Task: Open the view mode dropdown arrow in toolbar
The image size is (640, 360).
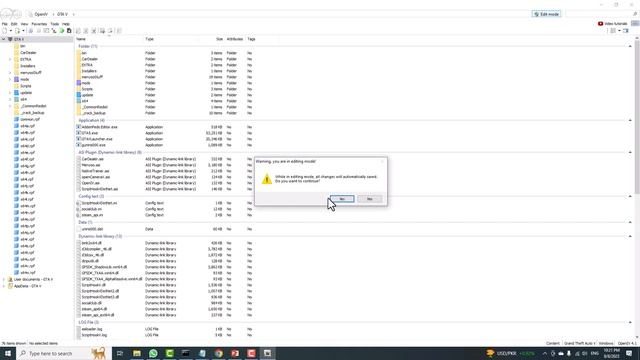Action: pyautogui.click(x=619, y=31)
